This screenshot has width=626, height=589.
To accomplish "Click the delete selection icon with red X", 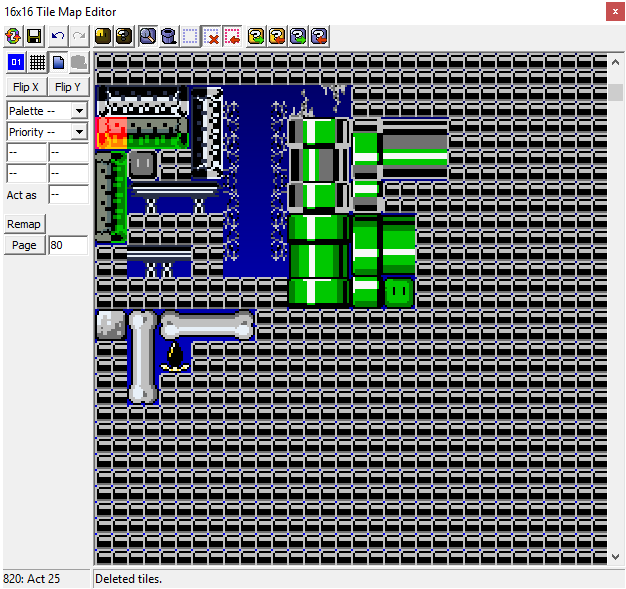I will (x=212, y=36).
